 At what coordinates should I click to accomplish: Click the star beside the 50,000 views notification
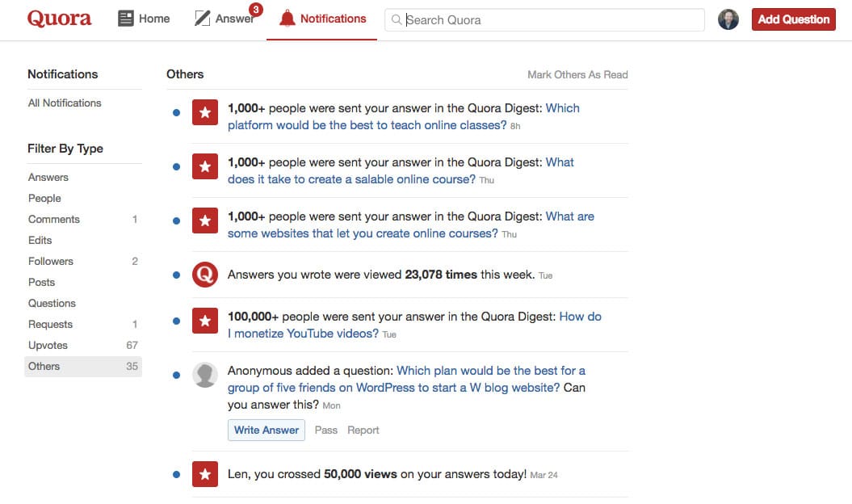(x=204, y=474)
